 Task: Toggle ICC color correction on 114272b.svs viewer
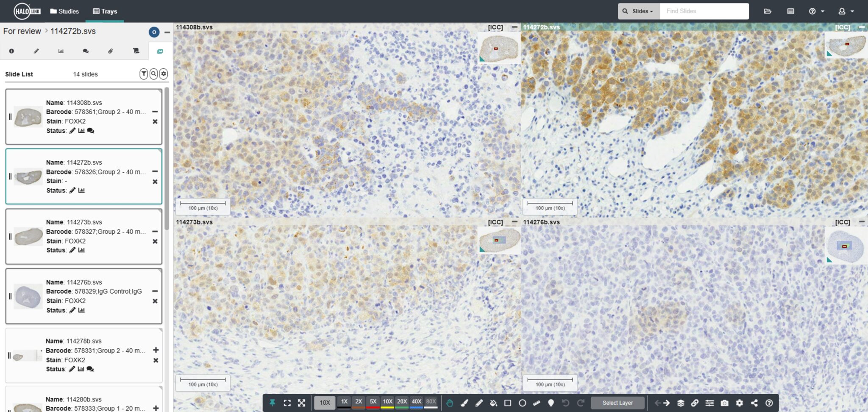[843, 27]
